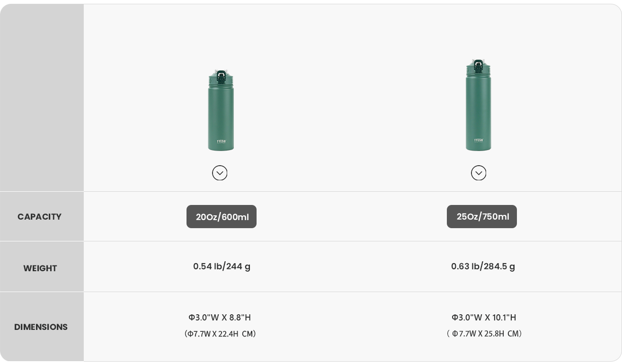
Task: Click the Φ7.7W X 22.4H CM text
Action: 220,334
